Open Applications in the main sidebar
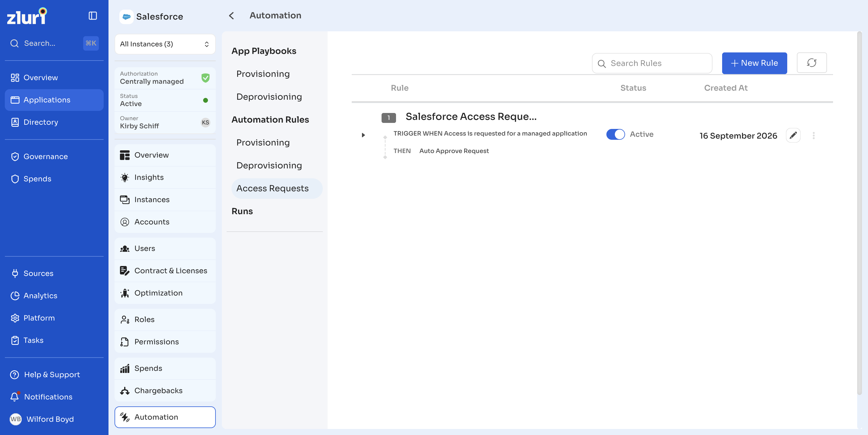The image size is (868, 435). click(54, 100)
